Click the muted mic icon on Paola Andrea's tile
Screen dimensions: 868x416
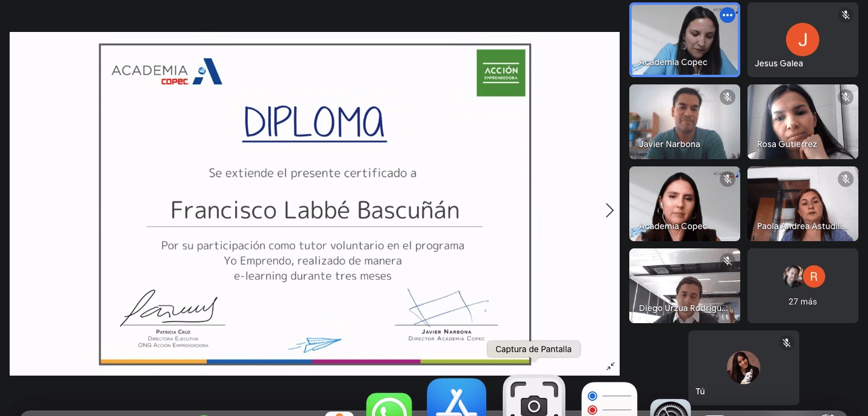coord(846,179)
